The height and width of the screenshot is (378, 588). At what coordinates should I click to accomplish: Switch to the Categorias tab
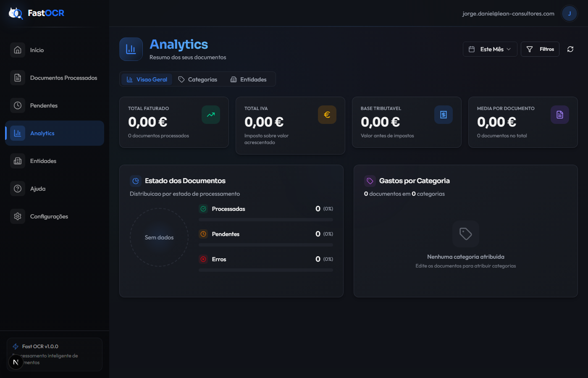tap(197, 79)
